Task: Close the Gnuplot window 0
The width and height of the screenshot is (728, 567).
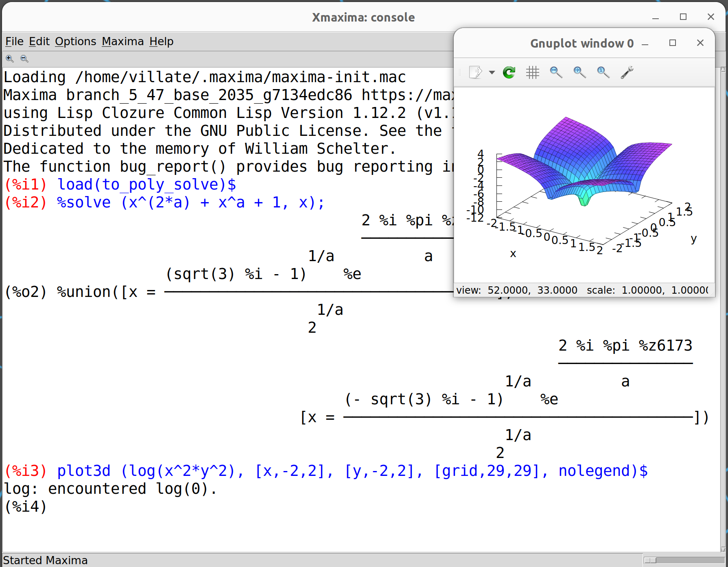Action: [x=700, y=43]
